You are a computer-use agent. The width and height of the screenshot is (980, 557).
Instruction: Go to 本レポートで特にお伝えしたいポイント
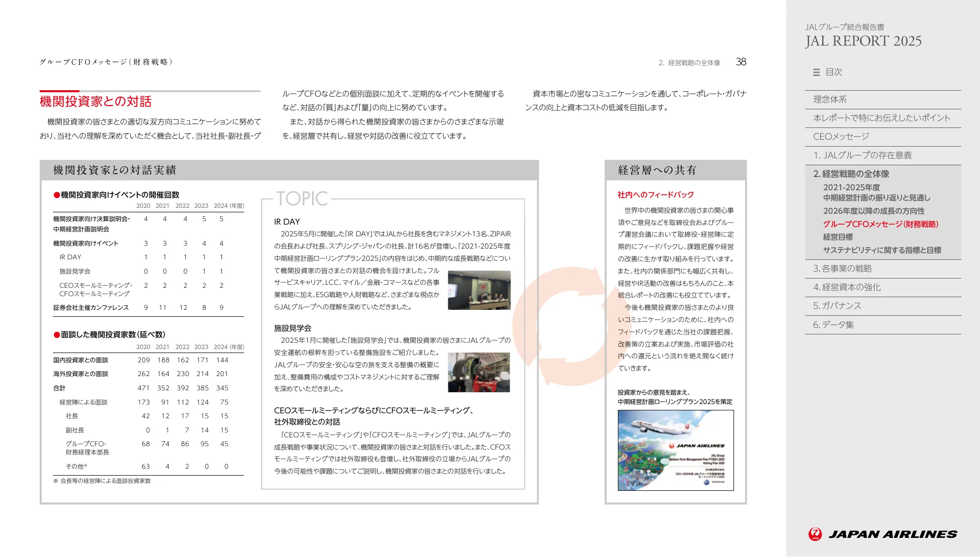click(883, 118)
